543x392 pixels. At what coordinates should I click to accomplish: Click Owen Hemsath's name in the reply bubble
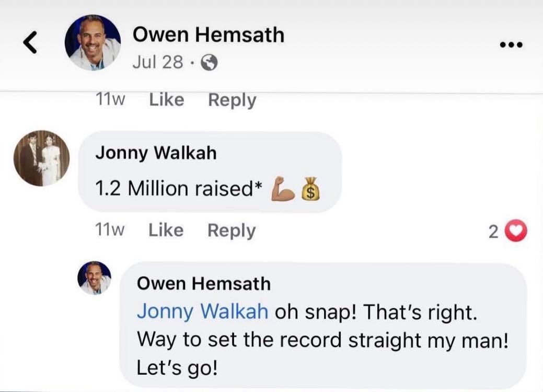point(203,284)
